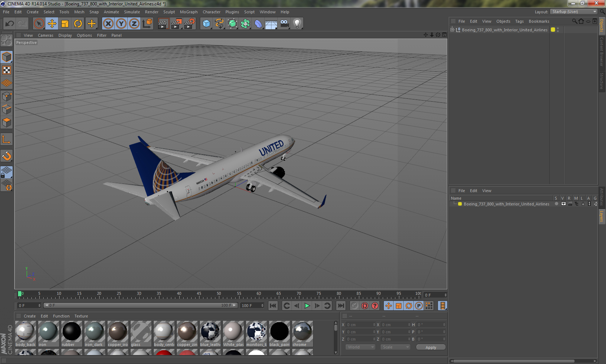Screen dimensions: 606x364
Task: Select the body_back material thumbnail
Action: 26,334
